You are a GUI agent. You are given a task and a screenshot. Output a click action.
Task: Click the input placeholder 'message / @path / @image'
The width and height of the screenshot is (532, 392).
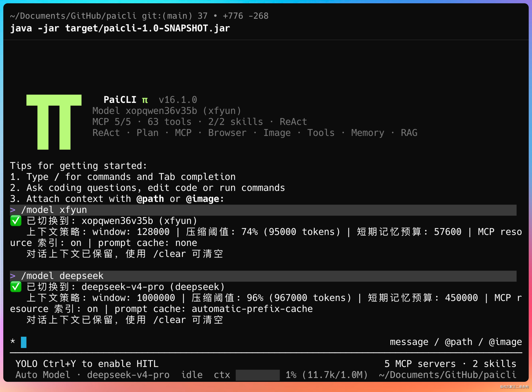(x=456, y=342)
